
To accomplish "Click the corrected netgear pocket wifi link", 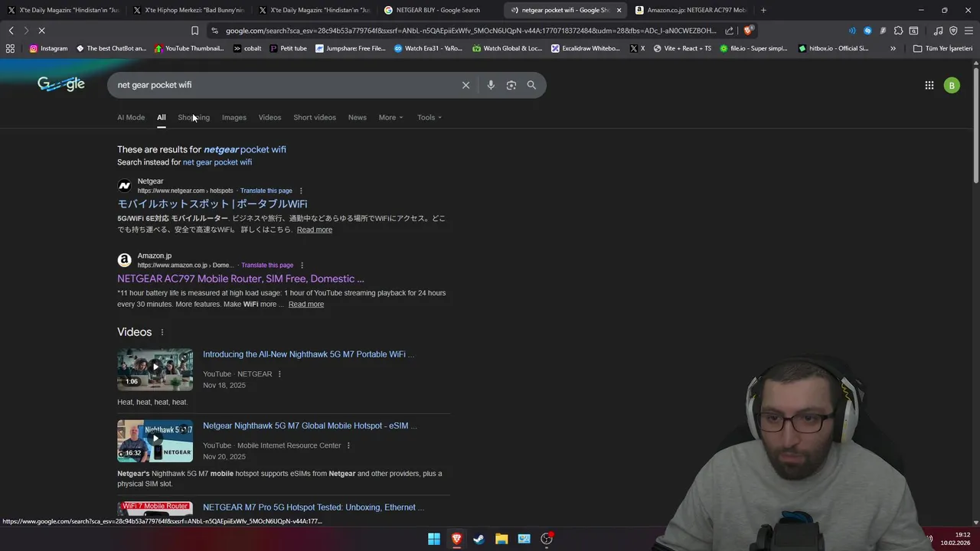I will point(245,149).
